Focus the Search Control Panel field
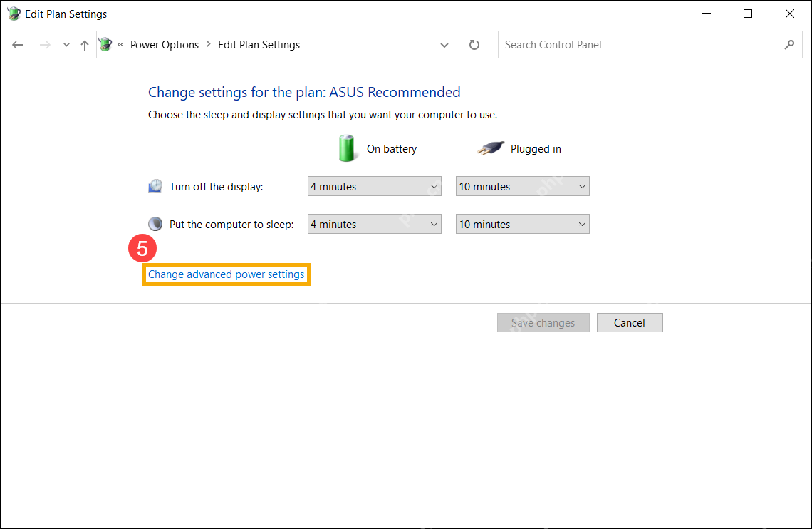Screen dimensions: 812x529 (x=650, y=45)
